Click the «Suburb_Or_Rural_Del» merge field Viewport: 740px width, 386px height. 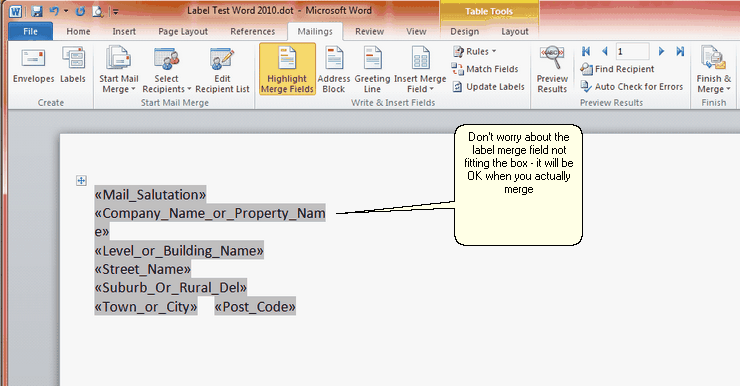pos(170,288)
